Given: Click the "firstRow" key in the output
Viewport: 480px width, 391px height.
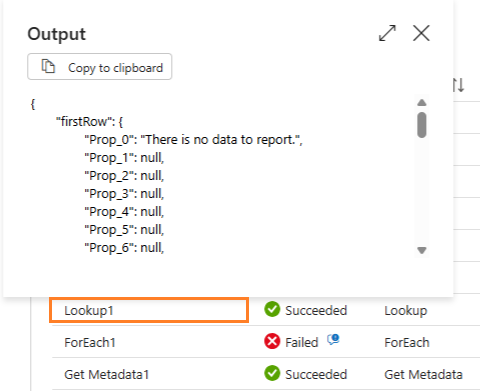Looking at the screenshot, I should click(83, 121).
